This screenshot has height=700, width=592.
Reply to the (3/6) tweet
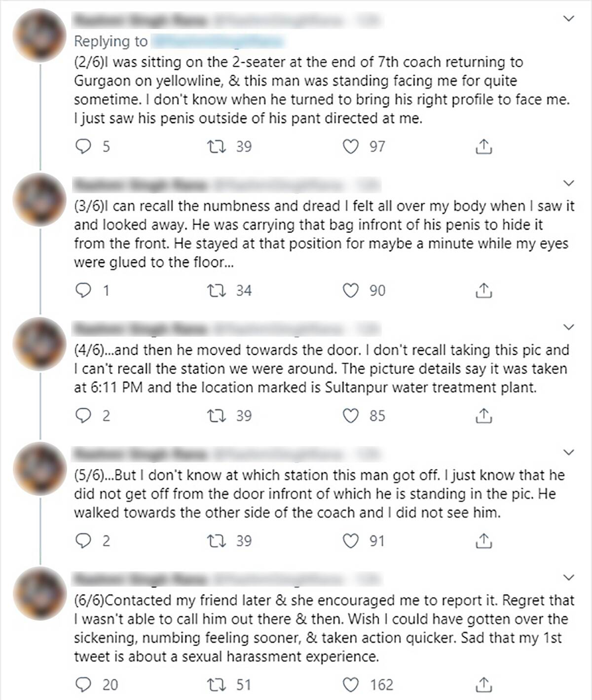(83, 290)
